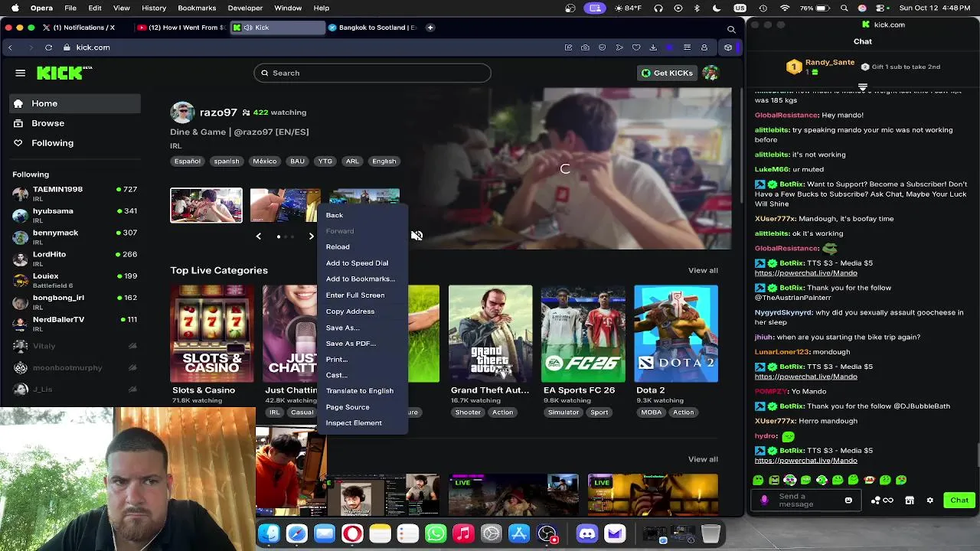Click the razo97 streamer name
The image size is (980, 551).
click(218, 112)
